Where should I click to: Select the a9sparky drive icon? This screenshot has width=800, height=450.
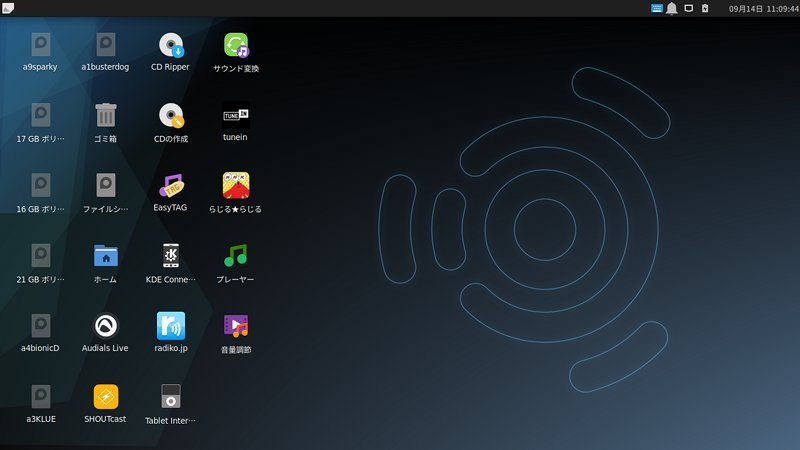pos(40,46)
